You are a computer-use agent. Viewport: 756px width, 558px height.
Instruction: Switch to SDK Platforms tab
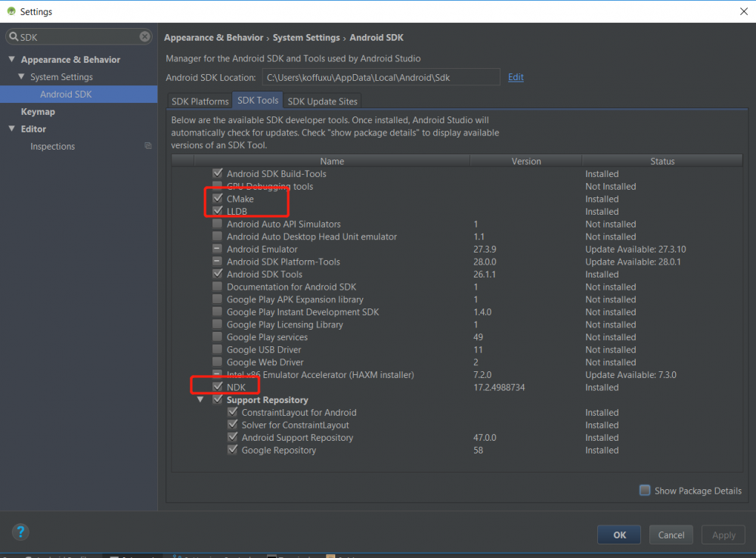point(200,101)
